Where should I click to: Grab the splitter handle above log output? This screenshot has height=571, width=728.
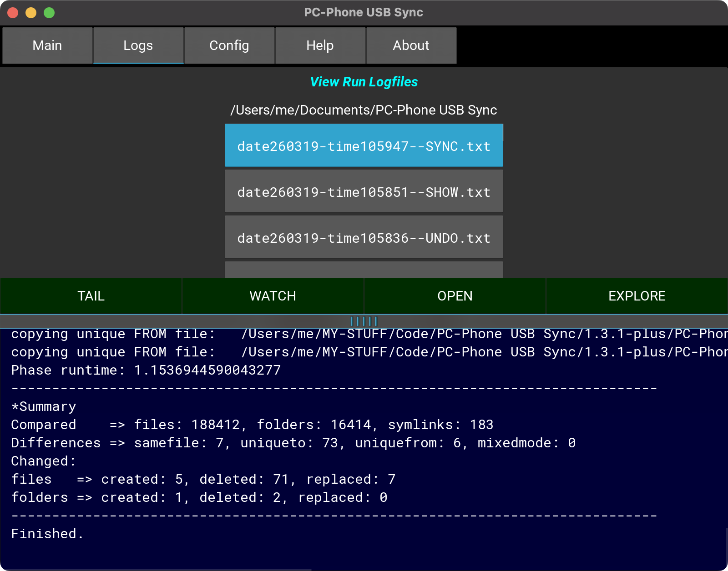click(x=364, y=321)
